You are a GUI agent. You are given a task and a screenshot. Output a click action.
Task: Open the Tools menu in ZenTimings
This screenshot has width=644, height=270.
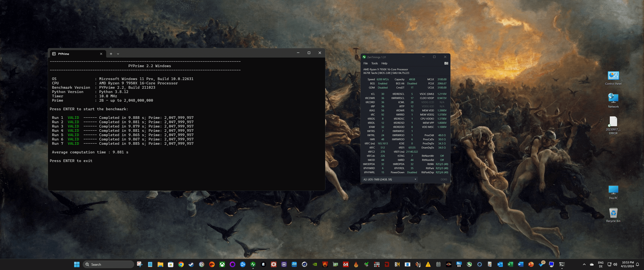coord(374,63)
